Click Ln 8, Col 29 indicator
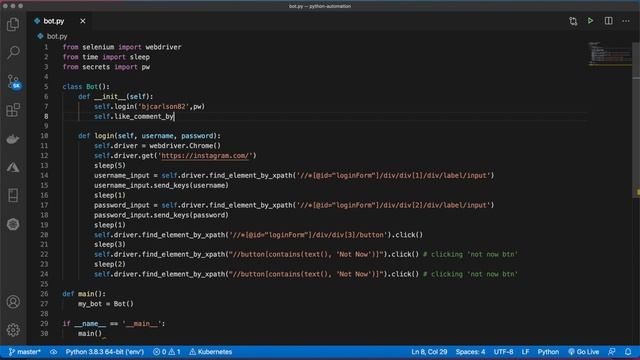Image resolution: width=640 pixels, height=360 pixels. pyautogui.click(x=429, y=352)
